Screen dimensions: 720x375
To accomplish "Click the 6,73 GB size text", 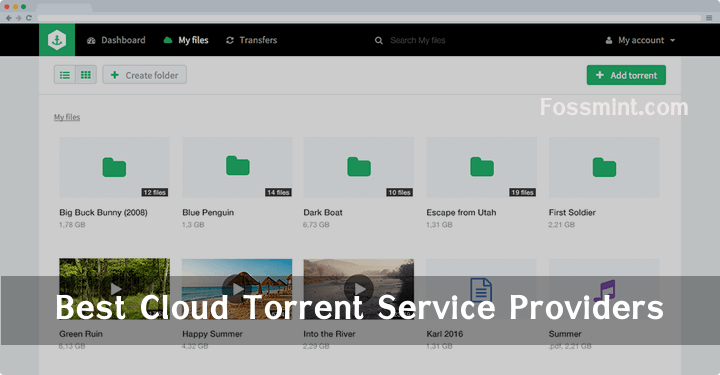I will (316, 225).
